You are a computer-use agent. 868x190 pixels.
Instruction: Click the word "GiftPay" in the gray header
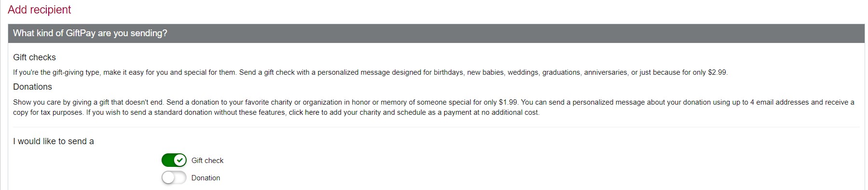(x=81, y=33)
